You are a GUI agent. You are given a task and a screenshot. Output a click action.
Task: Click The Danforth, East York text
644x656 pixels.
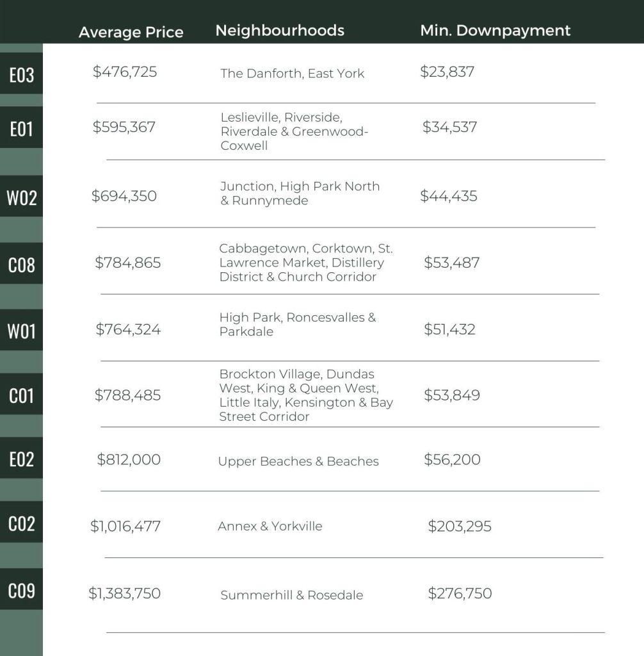coord(293,73)
